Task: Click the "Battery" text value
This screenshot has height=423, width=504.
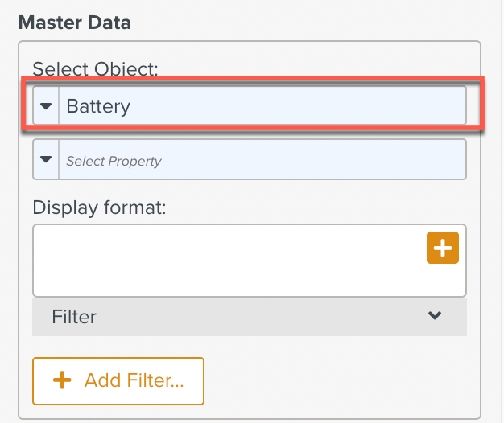Action: click(98, 106)
